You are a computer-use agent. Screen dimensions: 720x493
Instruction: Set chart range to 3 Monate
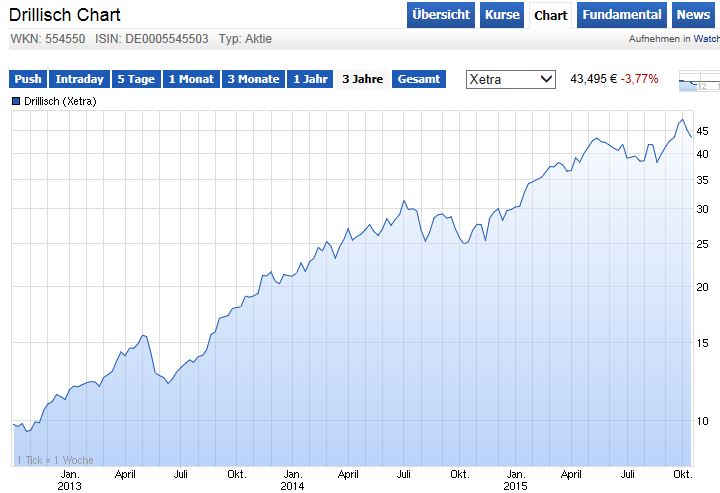pyautogui.click(x=253, y=79)
